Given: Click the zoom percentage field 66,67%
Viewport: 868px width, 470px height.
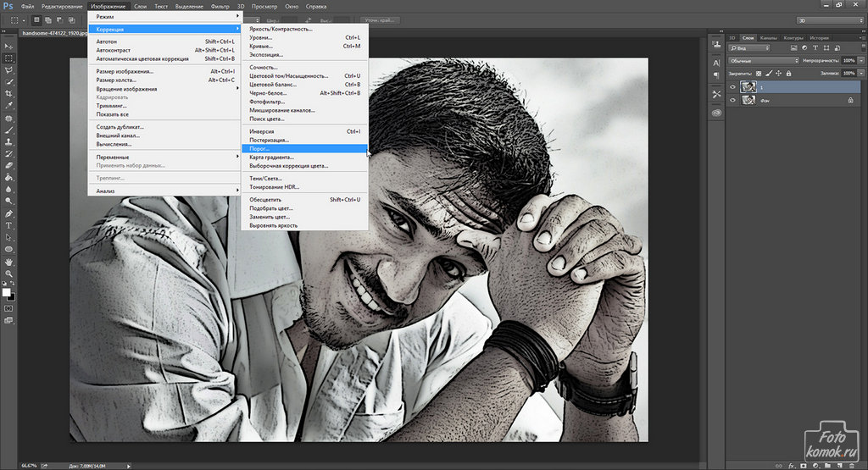Looking at the screenshot, I should [29, 466].
